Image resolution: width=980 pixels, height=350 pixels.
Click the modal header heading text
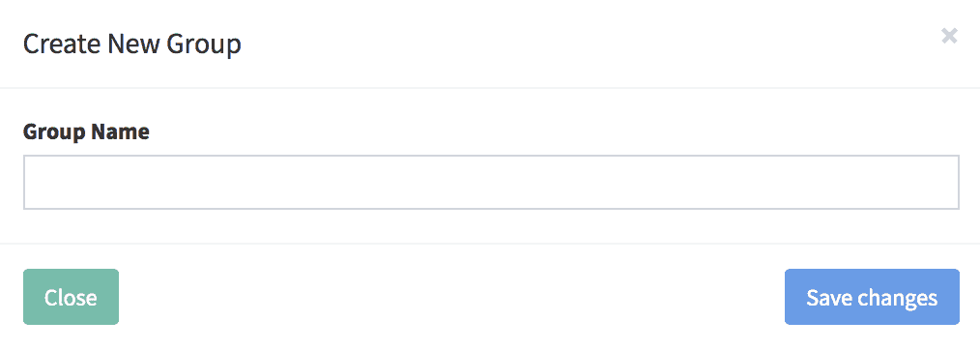pos(131,45)
